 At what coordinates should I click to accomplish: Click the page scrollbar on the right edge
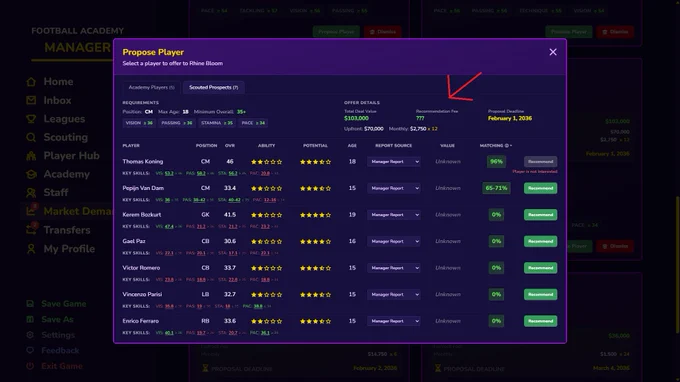(x=677, y=264)
